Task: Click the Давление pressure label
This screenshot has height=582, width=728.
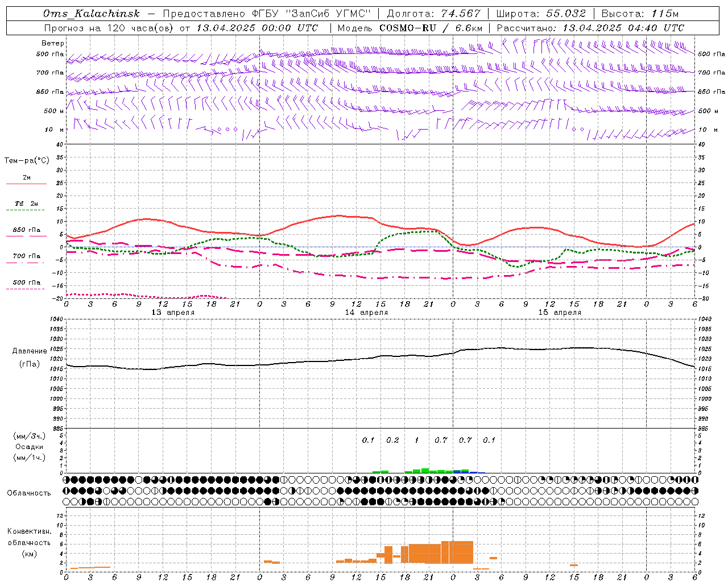Action: pos(30,351)
